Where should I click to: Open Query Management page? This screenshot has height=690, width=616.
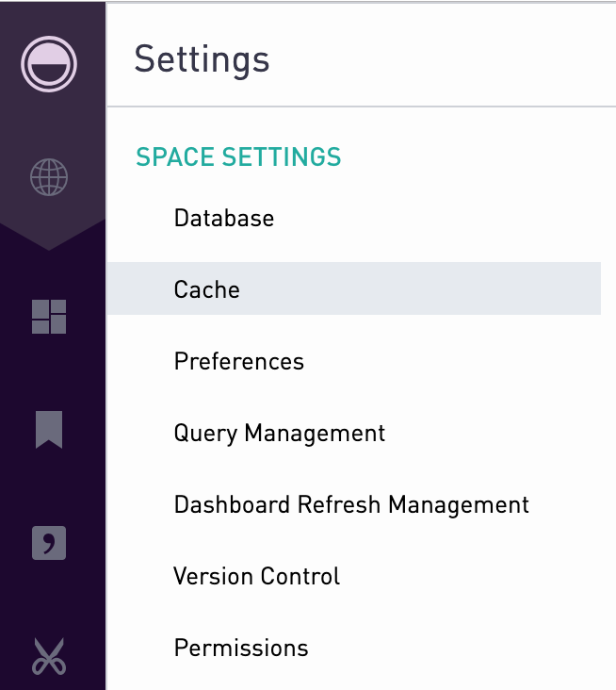(280, 433)
